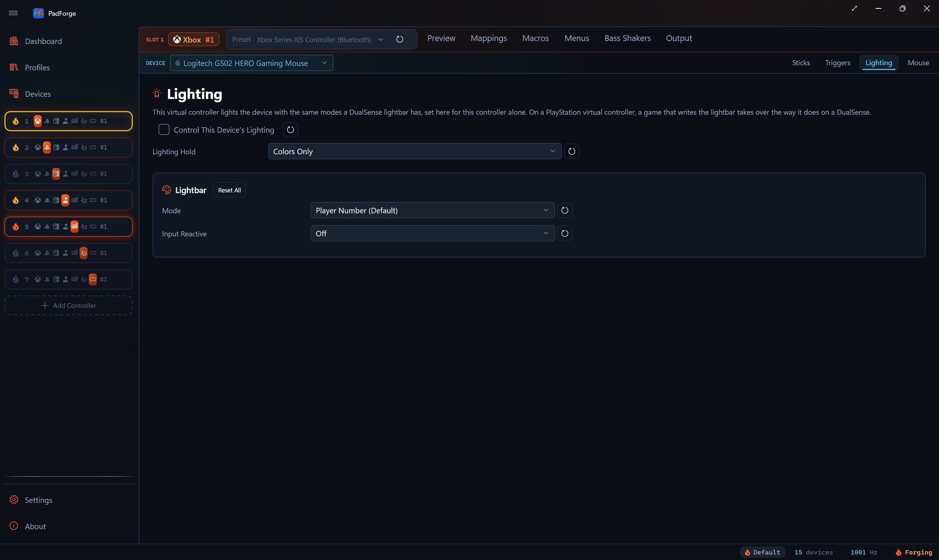Image resolution: width=939 pixels, height=560 pixels.
Task: Click Reset All in the Lightbar panel
Action: click(x=230, y=190)
